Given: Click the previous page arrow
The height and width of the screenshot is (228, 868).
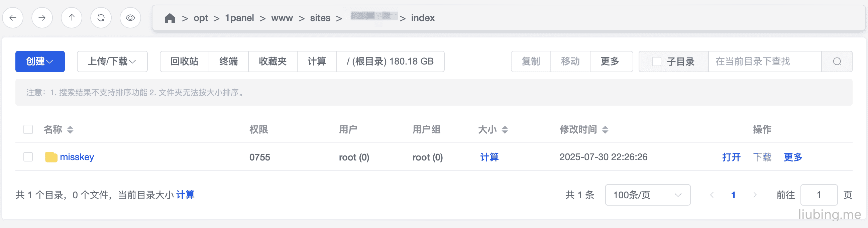Looking at the screenshot, I should (x=712, y=195).
